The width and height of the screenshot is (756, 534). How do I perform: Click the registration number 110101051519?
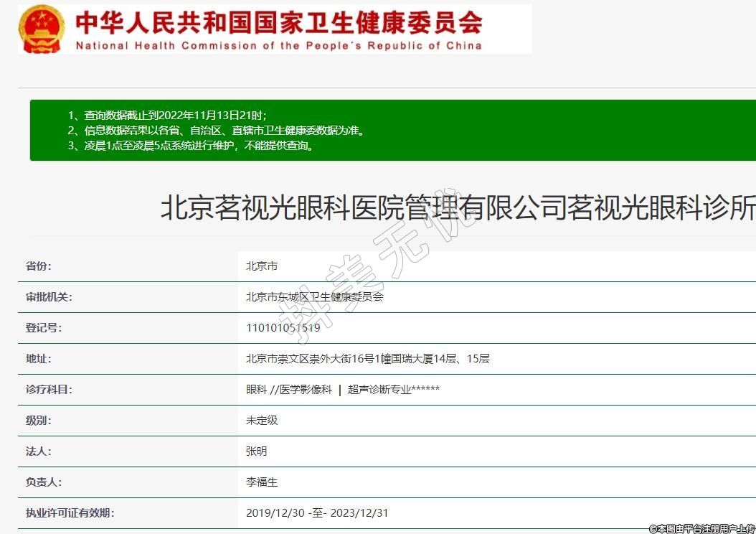pos(283,328)
